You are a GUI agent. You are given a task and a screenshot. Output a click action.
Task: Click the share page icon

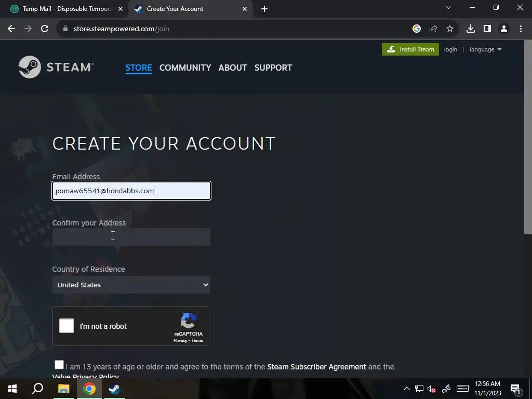tap(433, 29)
